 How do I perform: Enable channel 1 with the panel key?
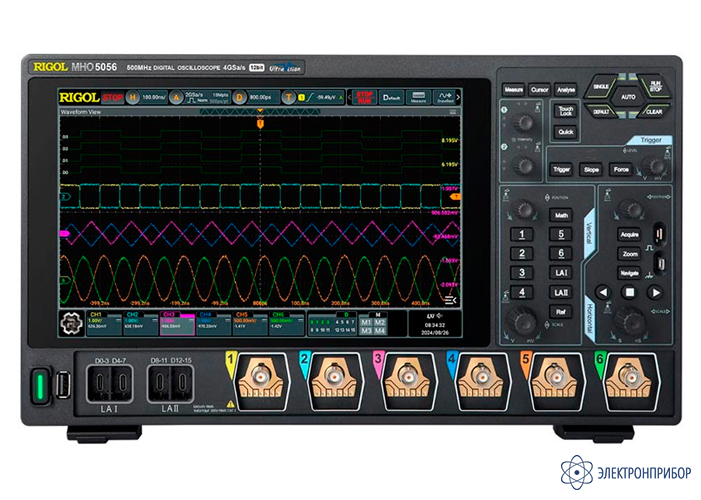pos(522,234)
